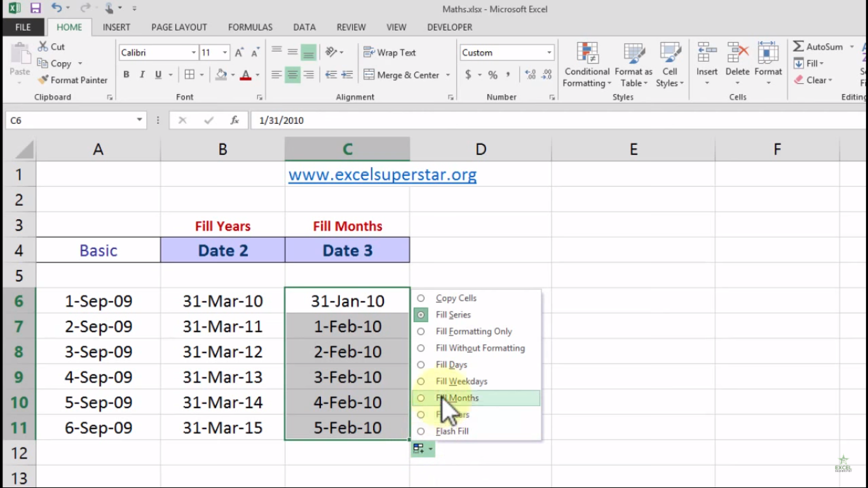
Task: Click Align Right icon
Action: (308, 75)
